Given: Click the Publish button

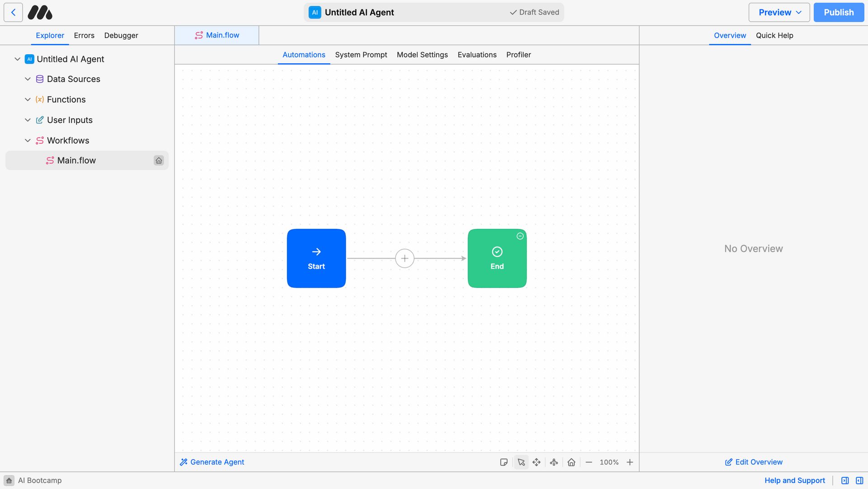Looking at the screenshot, I should (839, 12).
